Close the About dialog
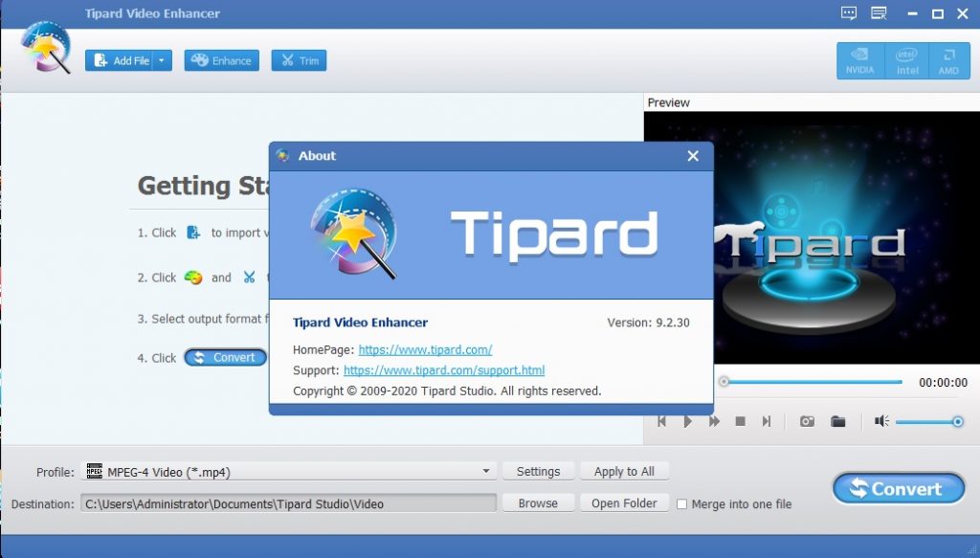This screenshot has width=980, height=558. (x=693, y=156)
